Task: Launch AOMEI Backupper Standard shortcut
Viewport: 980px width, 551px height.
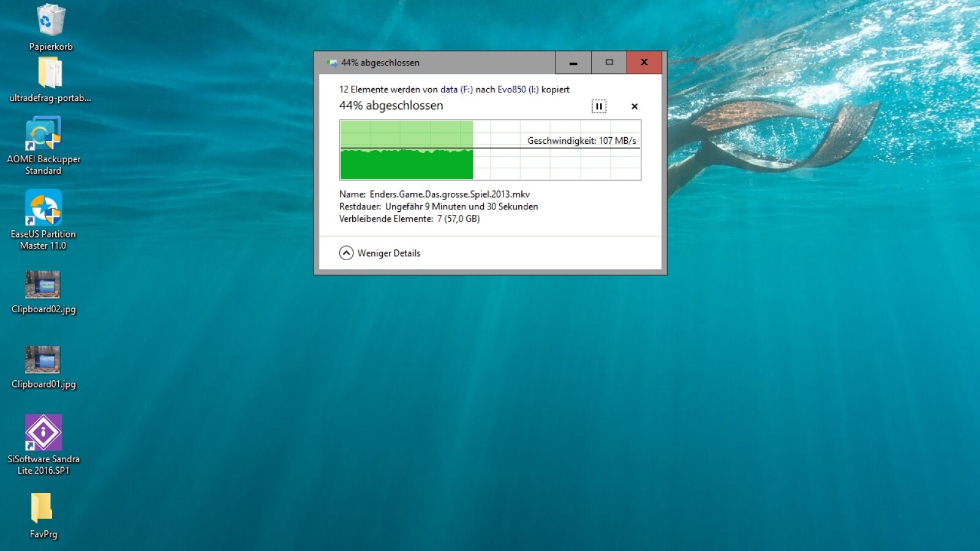Action: 43,133
